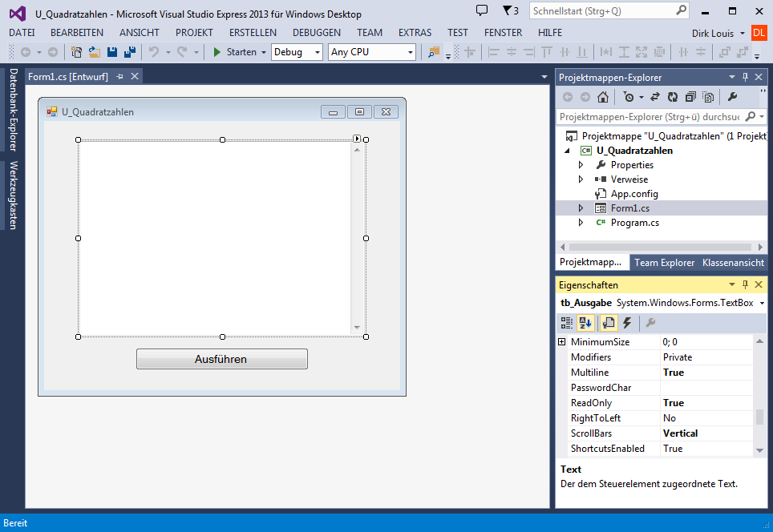This screenshot has height=532, width=773.
Task: Click the Schnellstart search field
Action: [x=609, y=11]
